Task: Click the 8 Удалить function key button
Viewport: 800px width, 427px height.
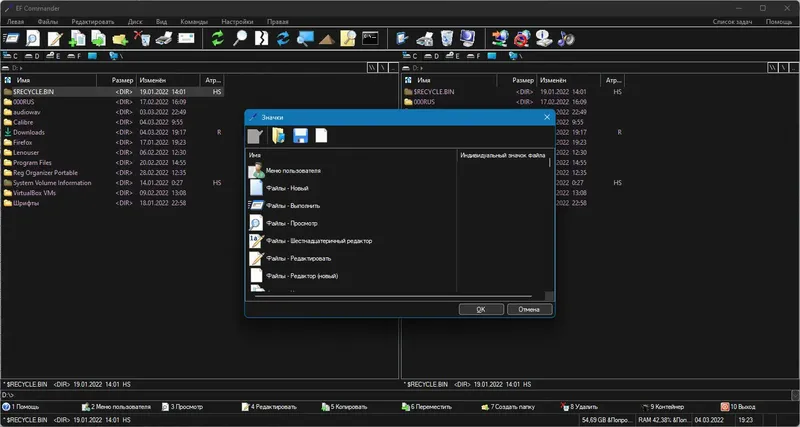Action: pos(579,407)
